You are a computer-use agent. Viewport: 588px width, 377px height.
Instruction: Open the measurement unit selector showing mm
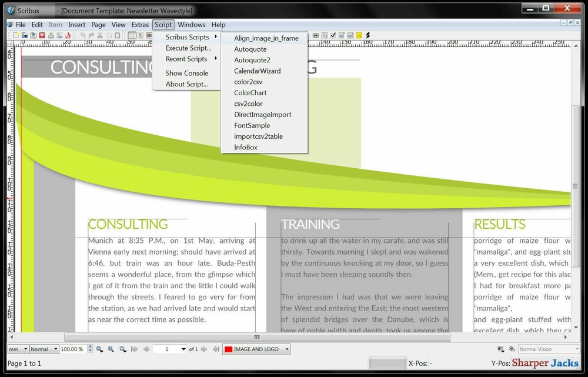point(18,348)
